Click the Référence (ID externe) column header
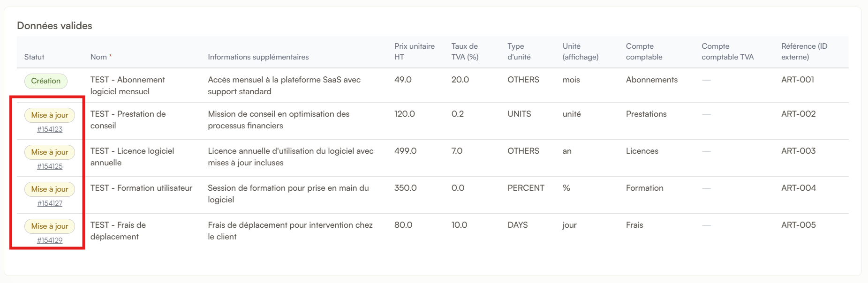The width and height of the screenshot is (868, 283). click(x=805, y=52)
